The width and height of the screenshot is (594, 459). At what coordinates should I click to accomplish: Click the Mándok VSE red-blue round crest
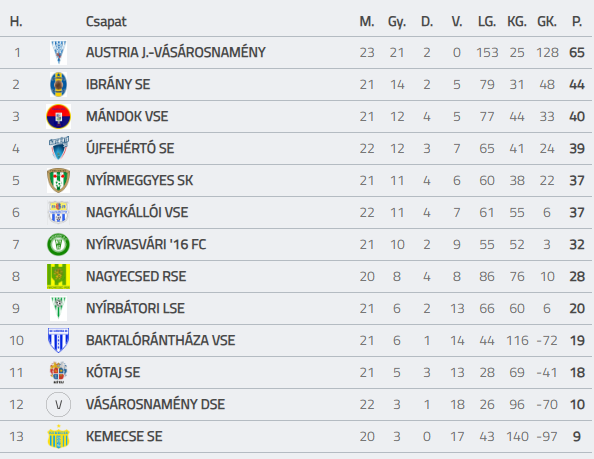click(x=58, y=116)
